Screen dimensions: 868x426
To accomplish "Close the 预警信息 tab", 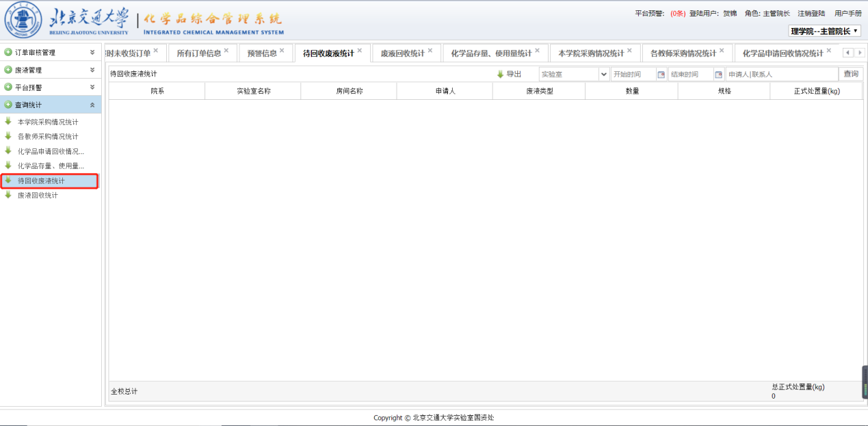I will tap(282, 51).
